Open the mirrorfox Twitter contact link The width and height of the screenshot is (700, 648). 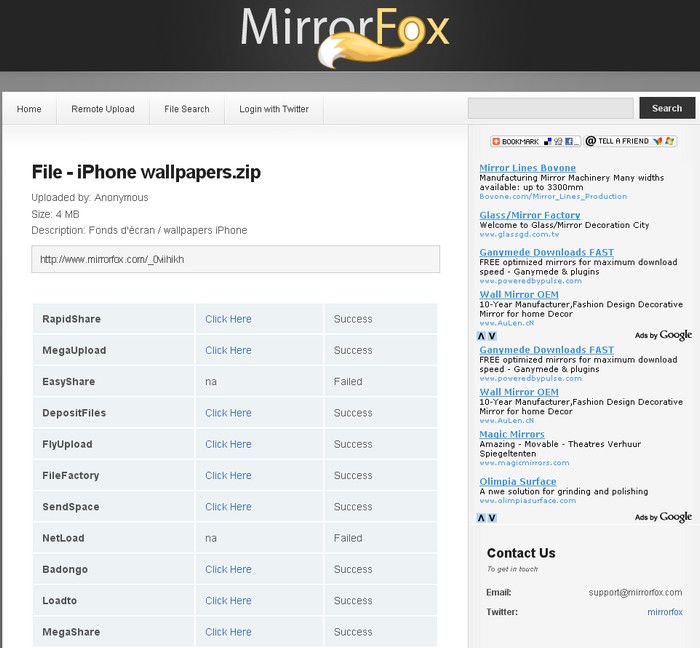664,612
